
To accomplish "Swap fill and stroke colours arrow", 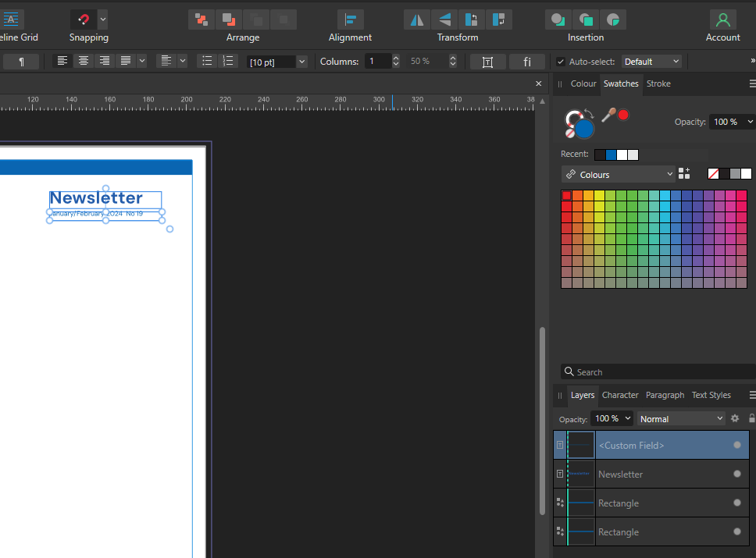I will [588, 114].
